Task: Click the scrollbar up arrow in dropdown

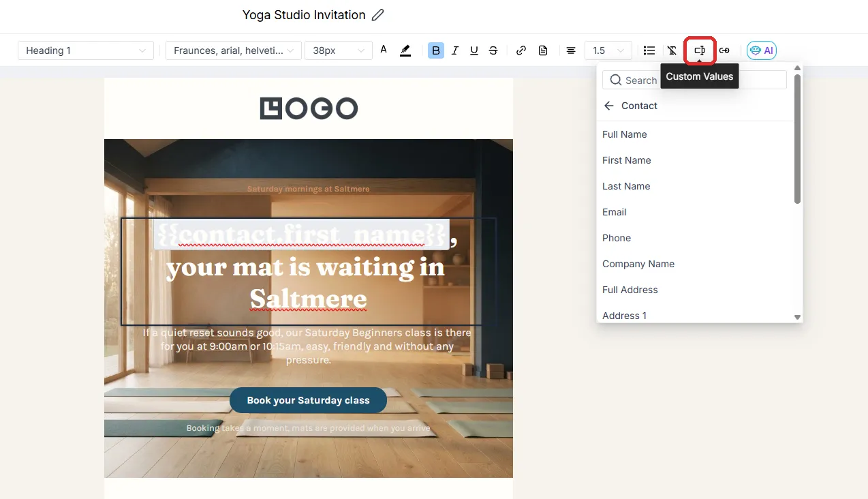Action: tap(797, 68)
